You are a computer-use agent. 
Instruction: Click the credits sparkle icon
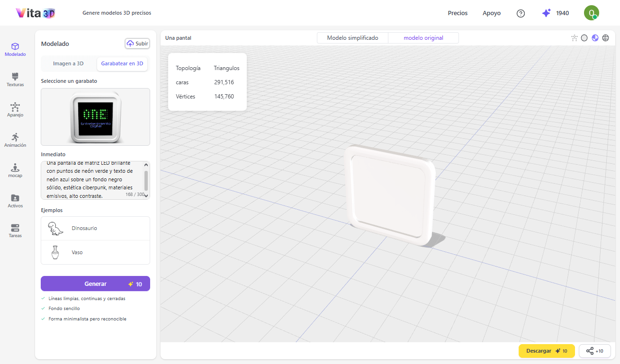[546, 13]
